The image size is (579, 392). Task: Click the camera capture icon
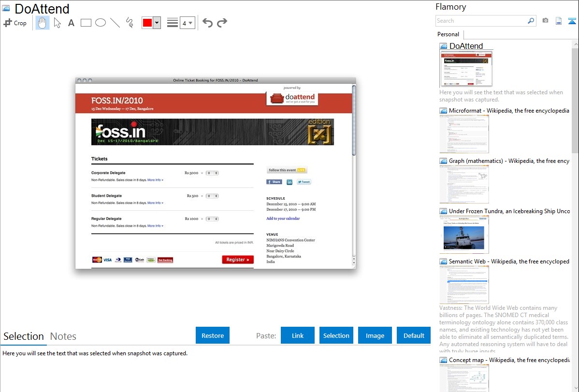tap(545, 21)
